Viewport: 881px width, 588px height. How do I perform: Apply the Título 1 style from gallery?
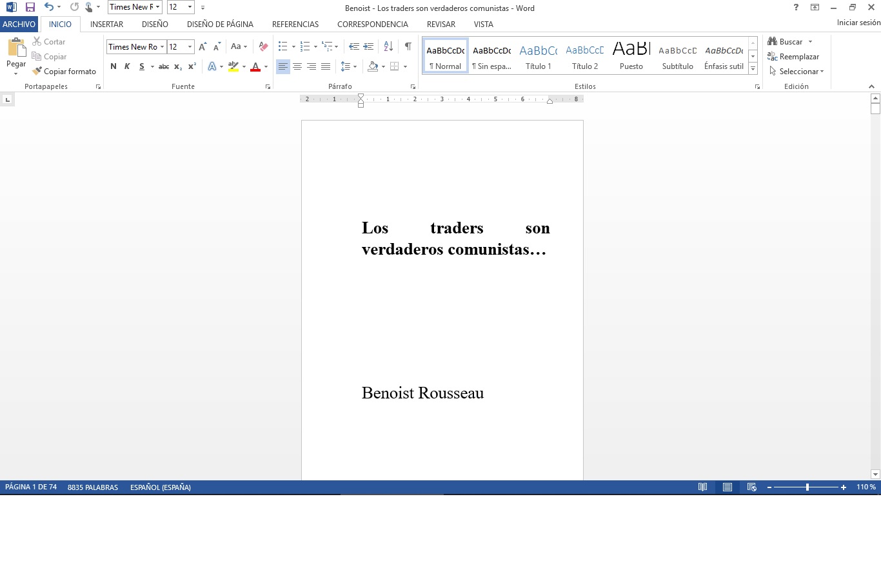[539, 56]
